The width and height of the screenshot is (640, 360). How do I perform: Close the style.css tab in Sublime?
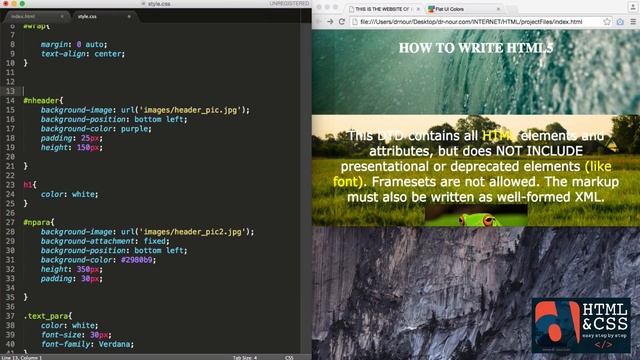129,16
